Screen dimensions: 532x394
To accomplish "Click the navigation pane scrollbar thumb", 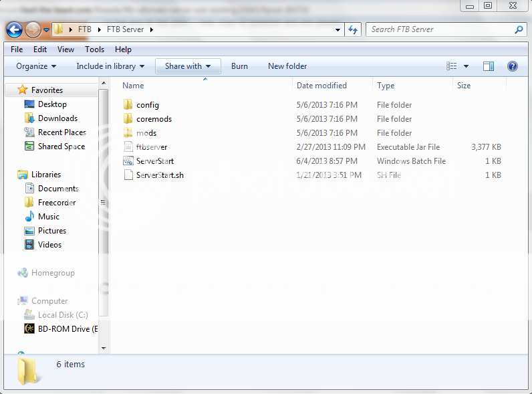I will pyautogui.click(x=104, y=203).
